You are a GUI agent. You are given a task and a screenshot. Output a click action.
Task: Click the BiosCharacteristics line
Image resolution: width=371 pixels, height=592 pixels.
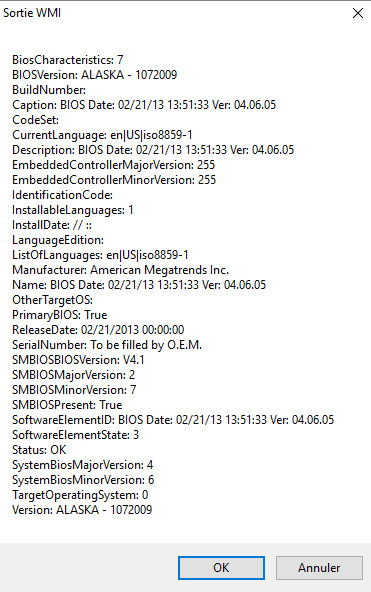point(68,60)
